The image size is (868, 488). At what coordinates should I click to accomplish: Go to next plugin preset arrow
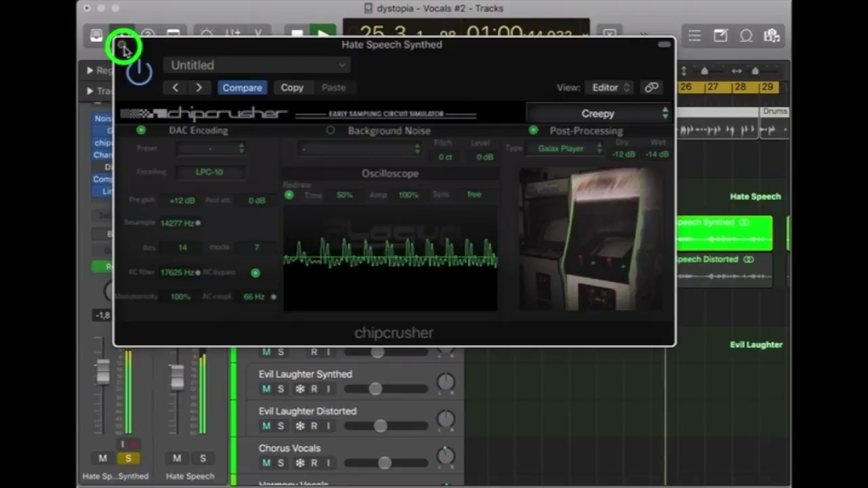[x=199, y=87]
